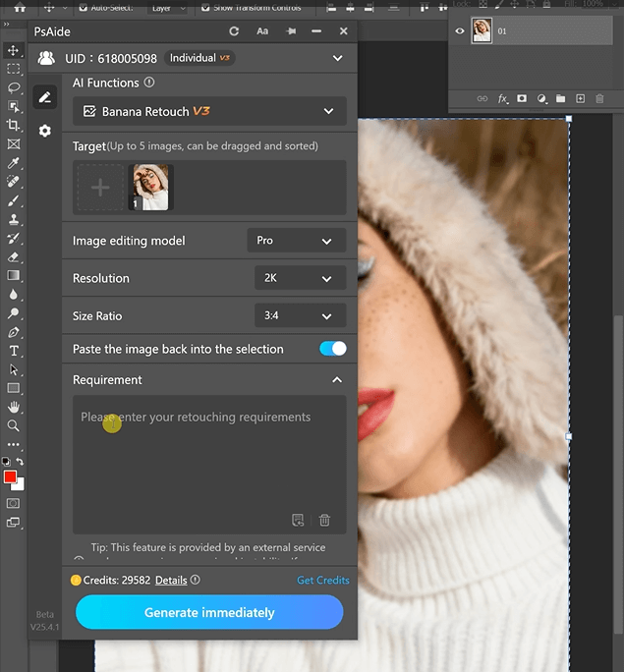Select the Dodge tool

[14, 313]
